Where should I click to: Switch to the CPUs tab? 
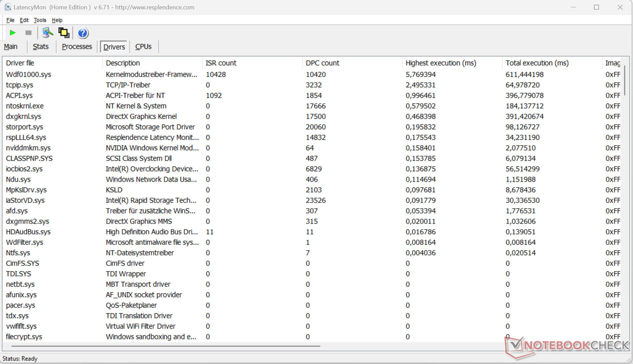[143, 47]
